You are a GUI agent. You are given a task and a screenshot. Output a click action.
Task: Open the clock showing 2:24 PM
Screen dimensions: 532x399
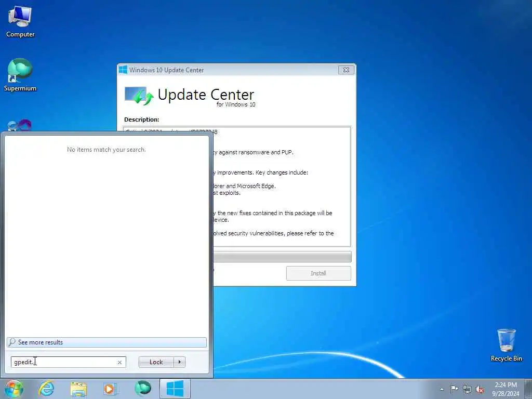[506, 389]
